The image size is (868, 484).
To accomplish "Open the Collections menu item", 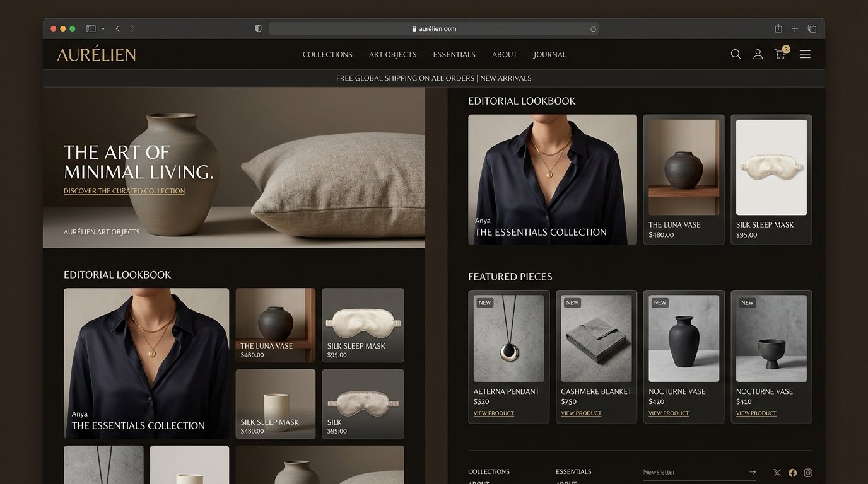I will coord(327,55).
